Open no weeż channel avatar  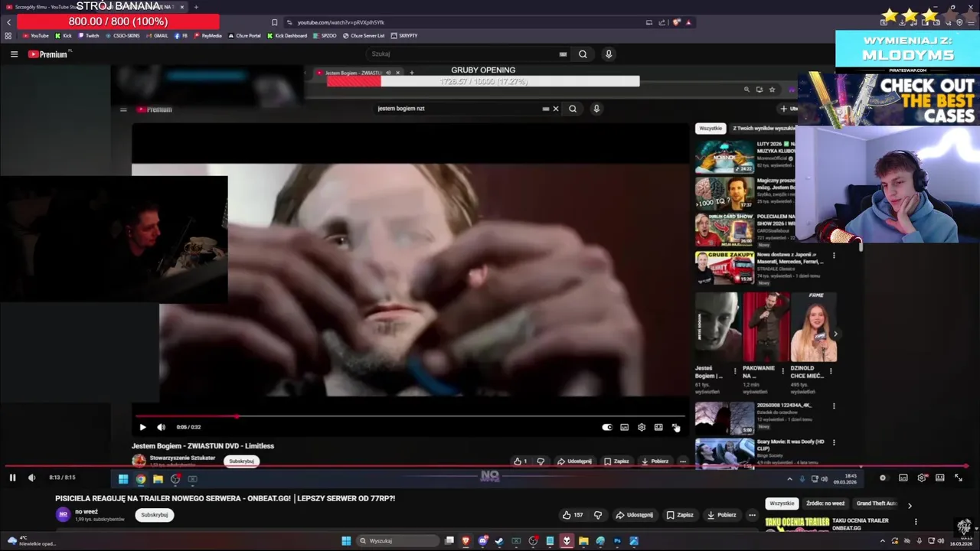click(x=63, y=514)
